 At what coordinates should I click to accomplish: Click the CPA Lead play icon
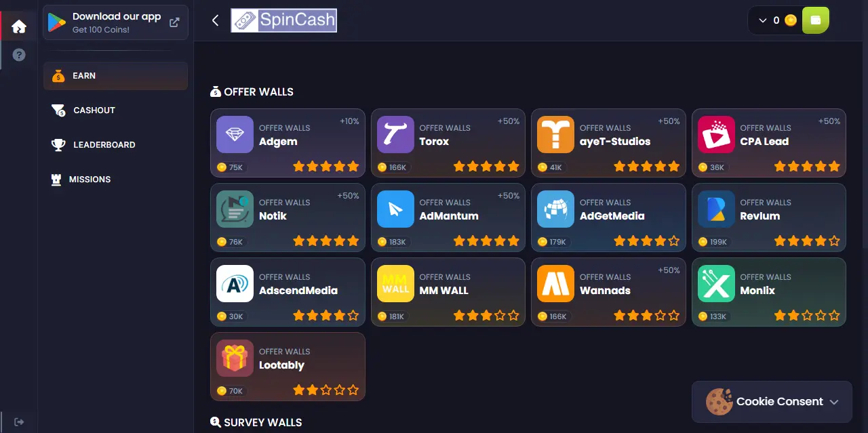[716, 134]
